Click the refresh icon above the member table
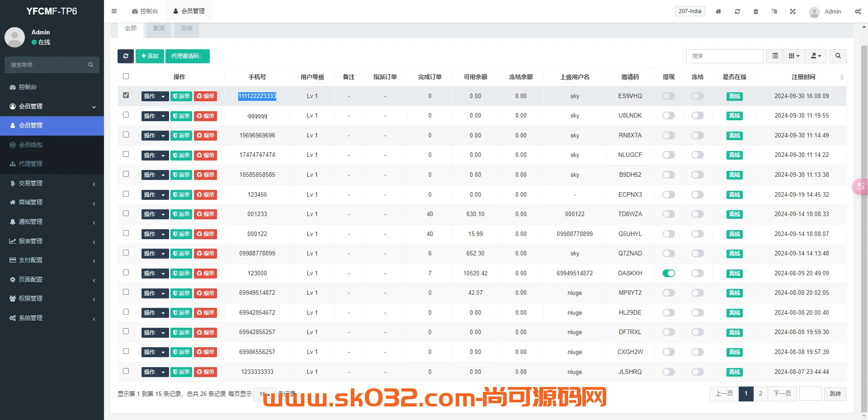 pos(126,56)
